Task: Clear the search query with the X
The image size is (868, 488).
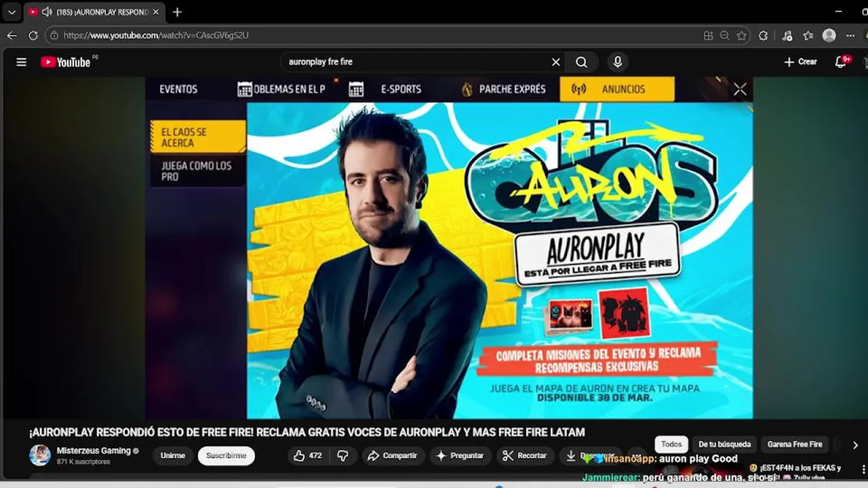Action: pos(555,62)
